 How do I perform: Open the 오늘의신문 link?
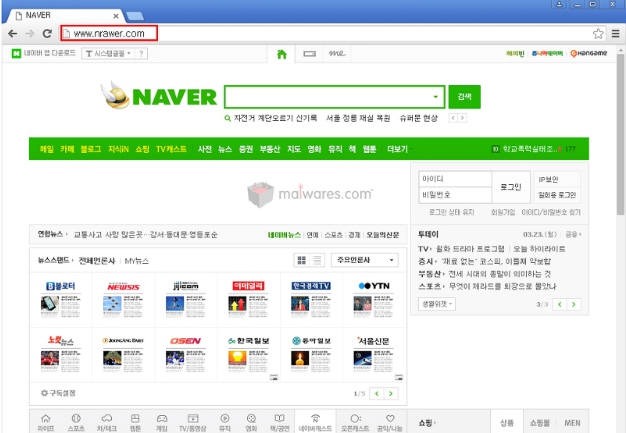click(x=383, y=235)
